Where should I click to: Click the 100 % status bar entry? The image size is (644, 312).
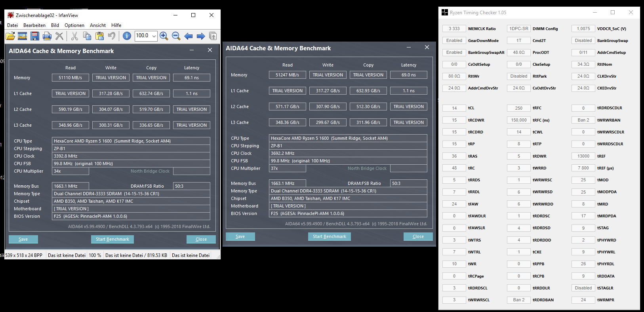pyautogui.click(x=95, y=255)
